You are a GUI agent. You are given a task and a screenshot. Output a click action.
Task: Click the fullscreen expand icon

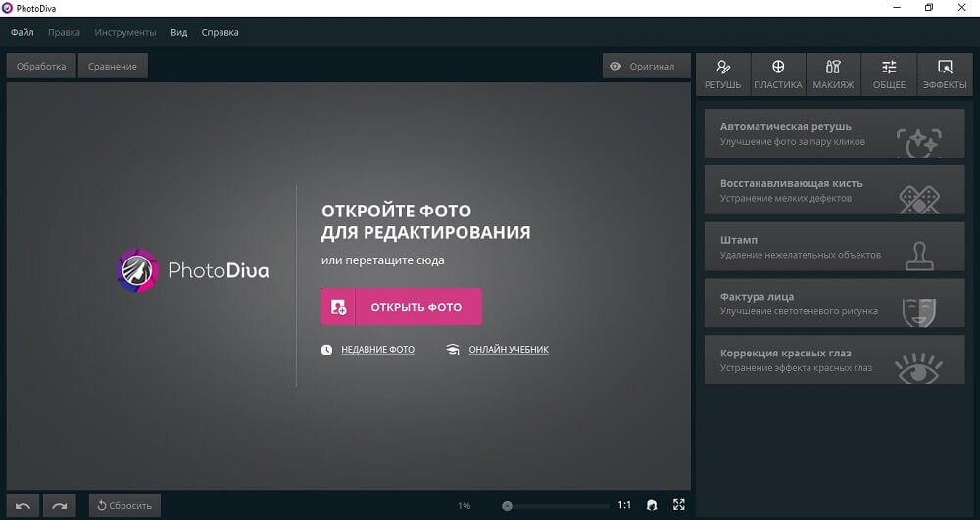click(679, 505)
